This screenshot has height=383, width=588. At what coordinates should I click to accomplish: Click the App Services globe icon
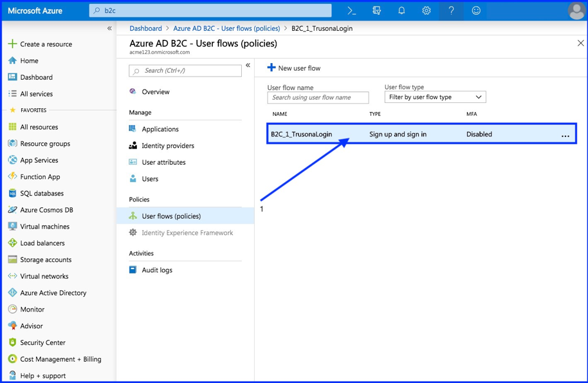[x=12, y=160]
